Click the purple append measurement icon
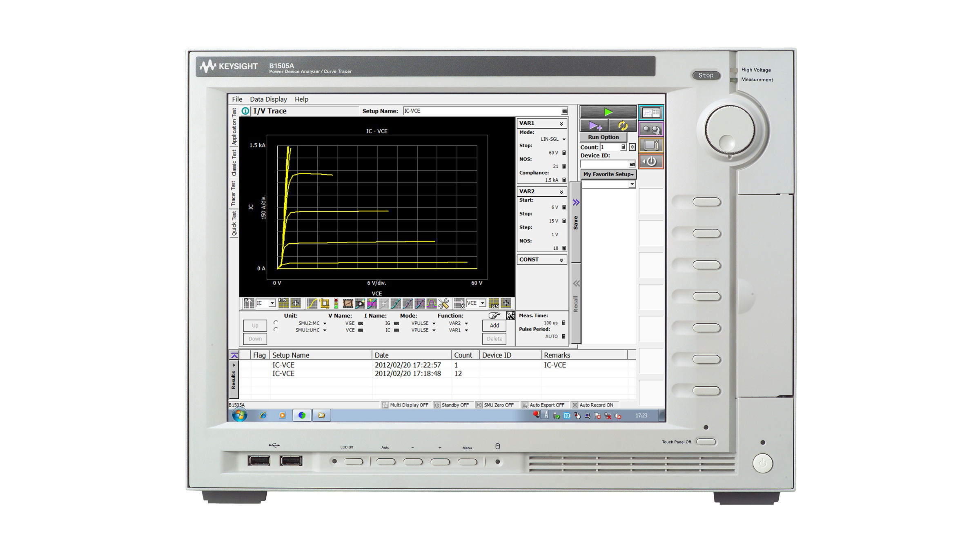The height and width of the screenshot is (551, 980). point(594,126)
